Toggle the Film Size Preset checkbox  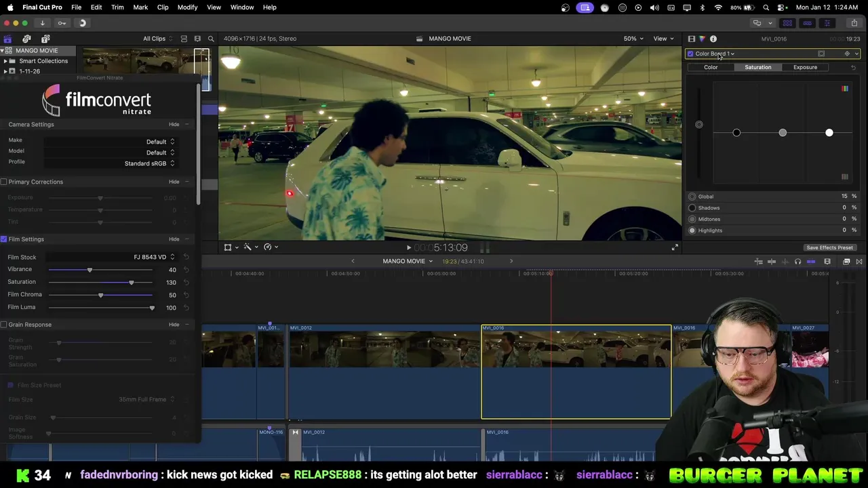(11, 385)
